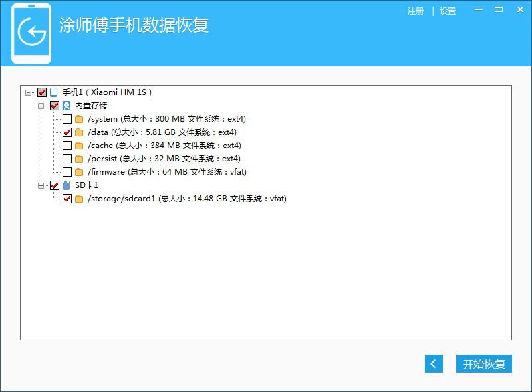Collapse the 内置存储 tree branch
532x392 pixels.
pos(41,106)
